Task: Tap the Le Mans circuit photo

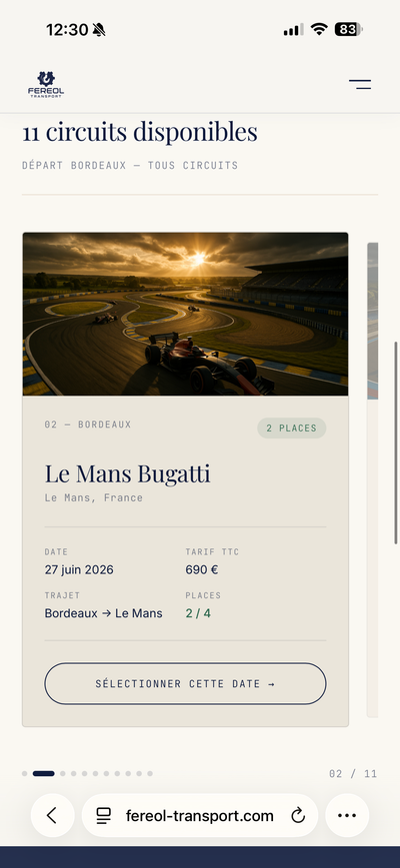Action: pos(185,314)
